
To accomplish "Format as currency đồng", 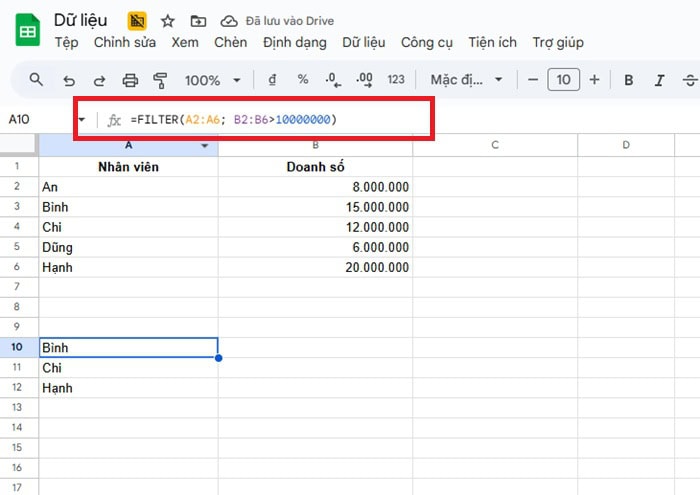I will [x=272, y=80].
